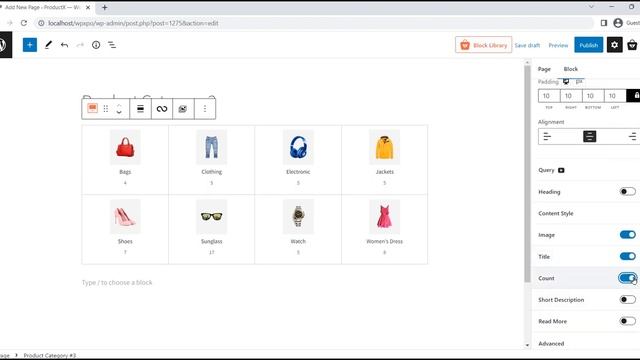
Task: Open the browser Guest profile icon
Action: point(618,23)
